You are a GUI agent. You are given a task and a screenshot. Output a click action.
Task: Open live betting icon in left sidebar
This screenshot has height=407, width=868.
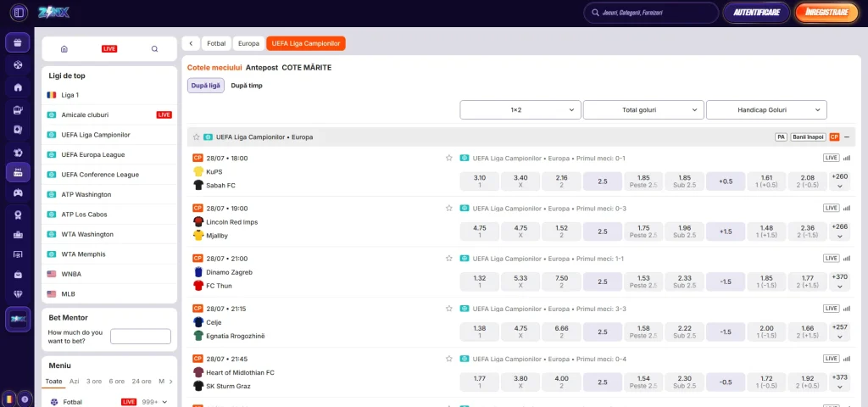pos(18,172)
